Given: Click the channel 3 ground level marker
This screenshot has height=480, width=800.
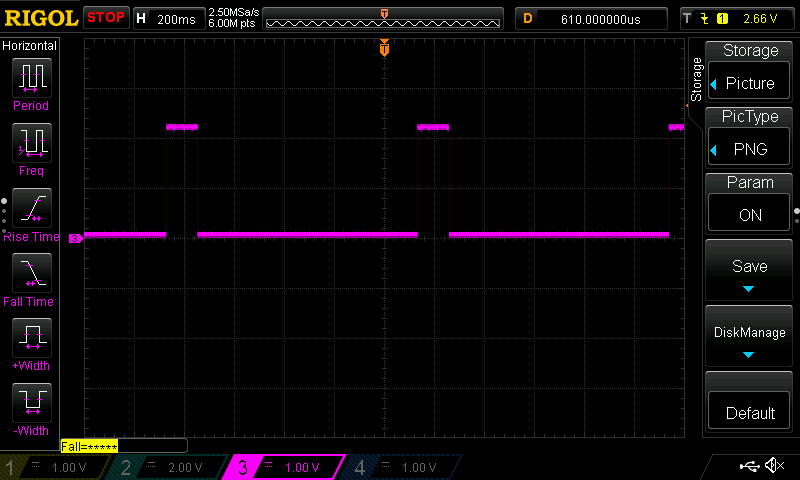Looking at the screenshot, I should [x=76, y=238].
